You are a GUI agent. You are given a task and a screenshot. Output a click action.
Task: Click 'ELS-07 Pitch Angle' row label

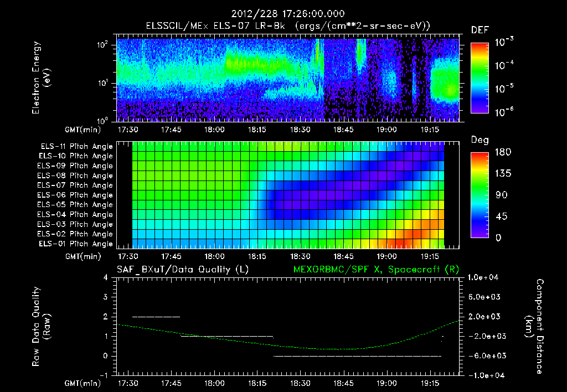[x=75, y=185]
